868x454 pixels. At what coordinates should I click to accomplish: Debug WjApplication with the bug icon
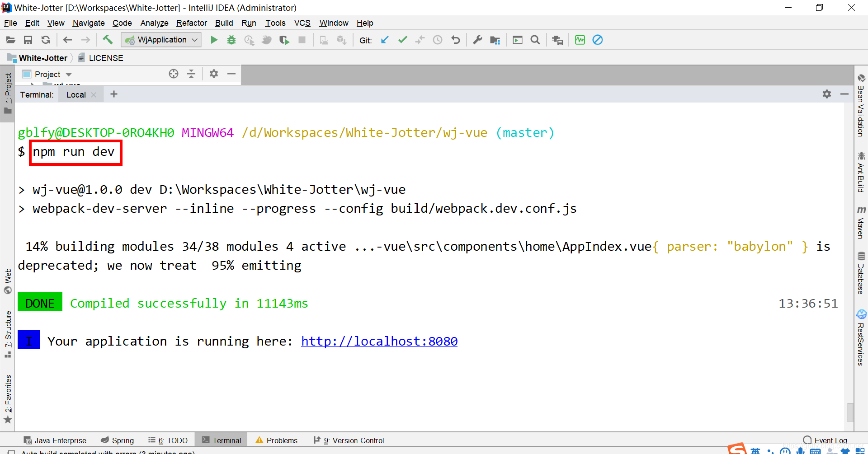[x=231, y=40]
